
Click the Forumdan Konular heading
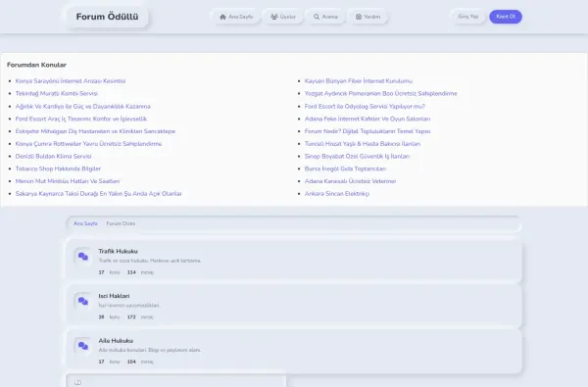click(37, 65)
